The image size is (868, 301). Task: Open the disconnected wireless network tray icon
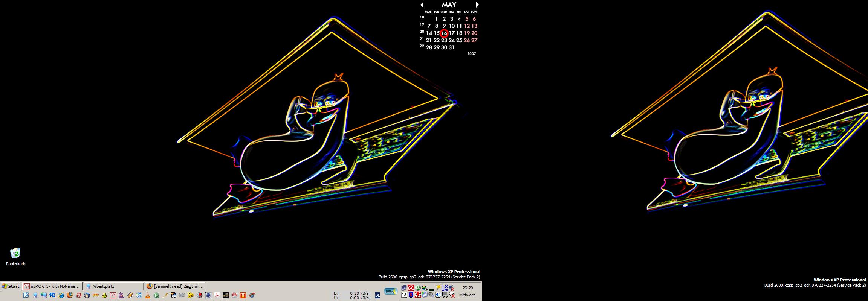[452, 295]
